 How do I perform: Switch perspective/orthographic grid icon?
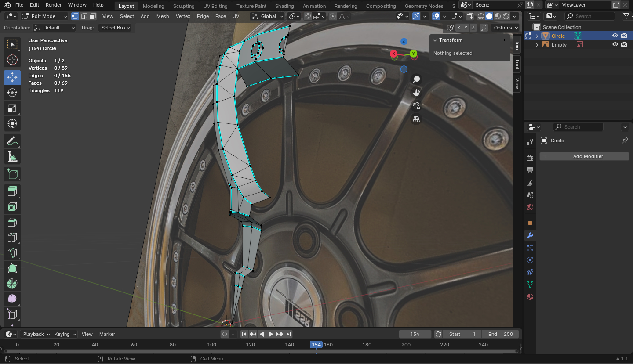(416, 119)
